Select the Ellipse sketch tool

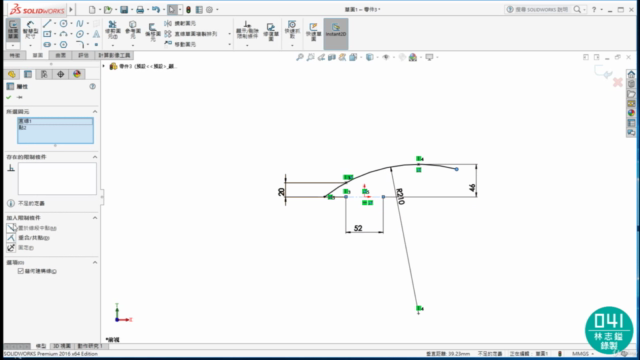[x=80, y=34]
